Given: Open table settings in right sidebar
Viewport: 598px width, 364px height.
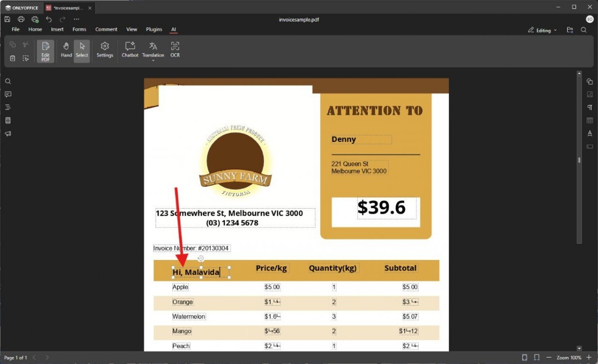Looking at the screenshot, I should click(590, 120).
